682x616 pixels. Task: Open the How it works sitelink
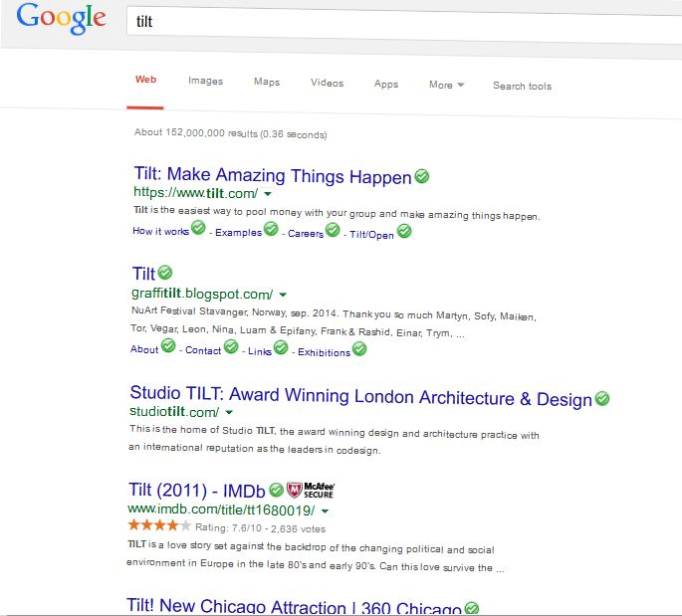click(161, 231)
